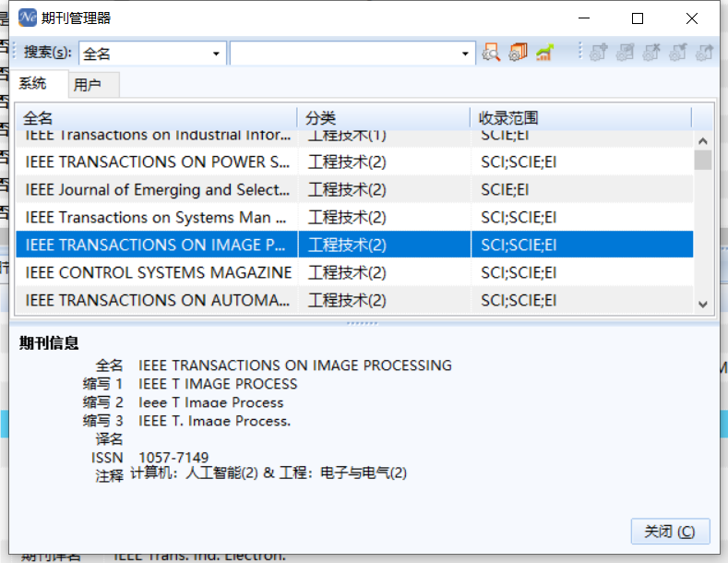Click the greyed-out export journals icon
Viewport: 728px width, 563px height.
coord(704,53)
